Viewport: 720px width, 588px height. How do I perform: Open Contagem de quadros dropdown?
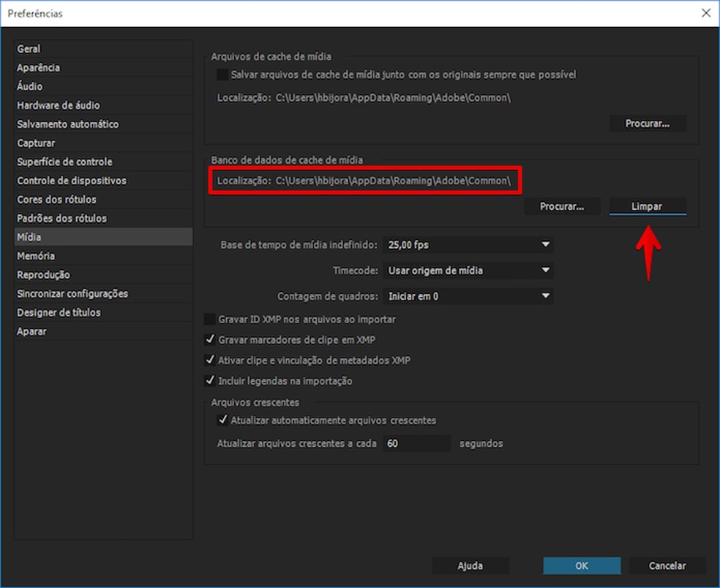point(468,296)
